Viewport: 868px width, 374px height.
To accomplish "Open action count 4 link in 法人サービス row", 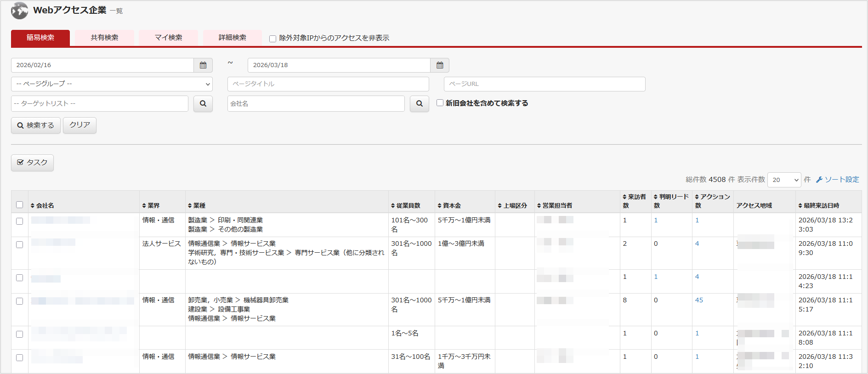I will 697,244.
